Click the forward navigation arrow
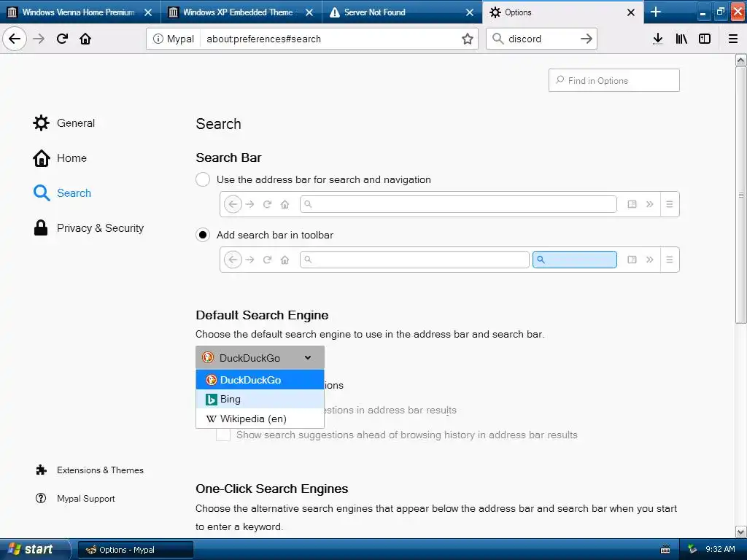This screenshot has height=560, width=747. [x=39, y=39]
